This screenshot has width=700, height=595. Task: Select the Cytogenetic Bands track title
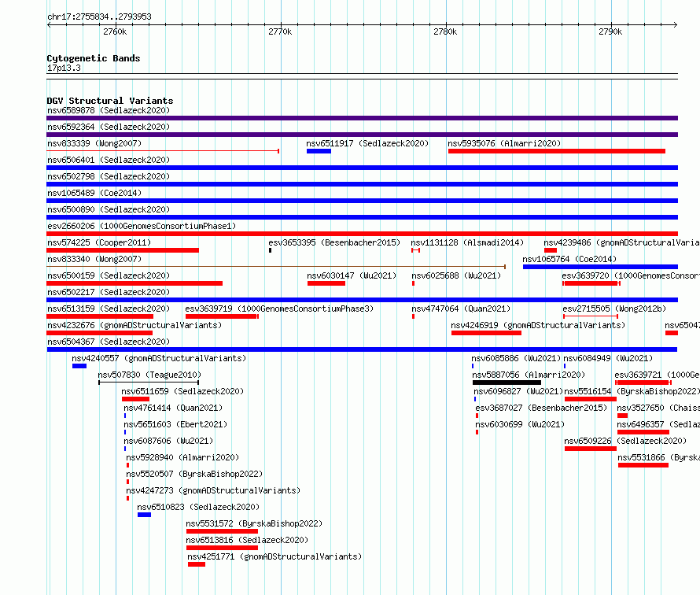(x=94, y=58)
